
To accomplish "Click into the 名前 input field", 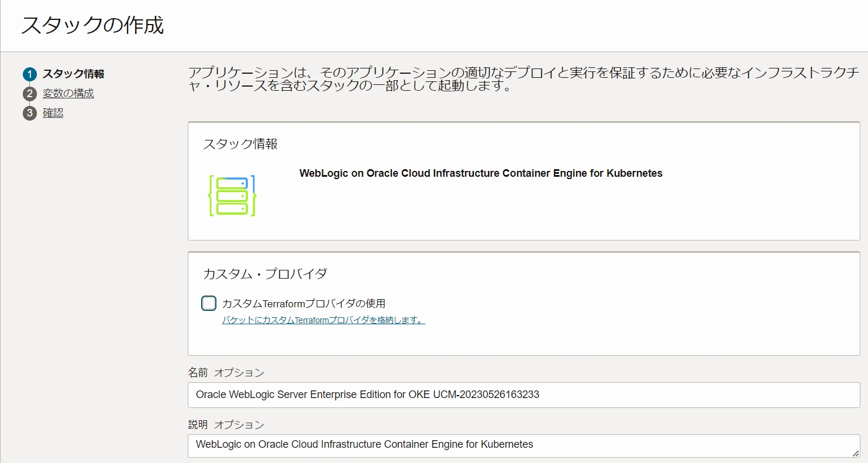I will click(523, 395).
